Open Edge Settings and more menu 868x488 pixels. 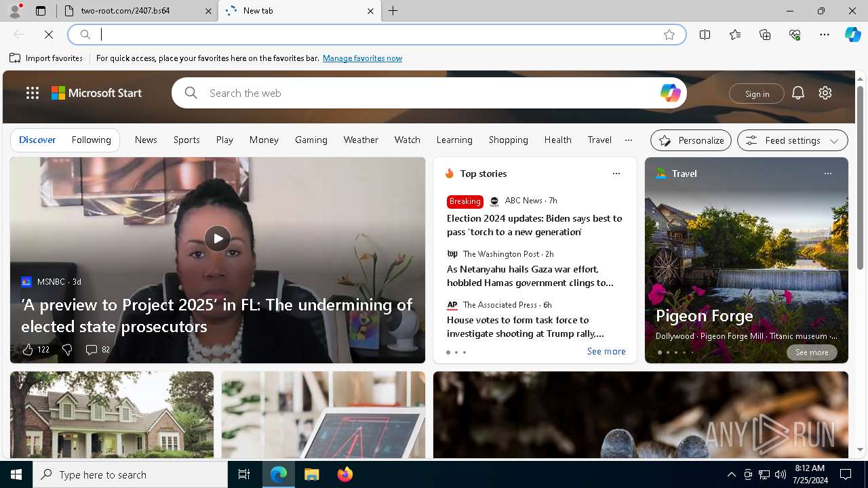825,35
